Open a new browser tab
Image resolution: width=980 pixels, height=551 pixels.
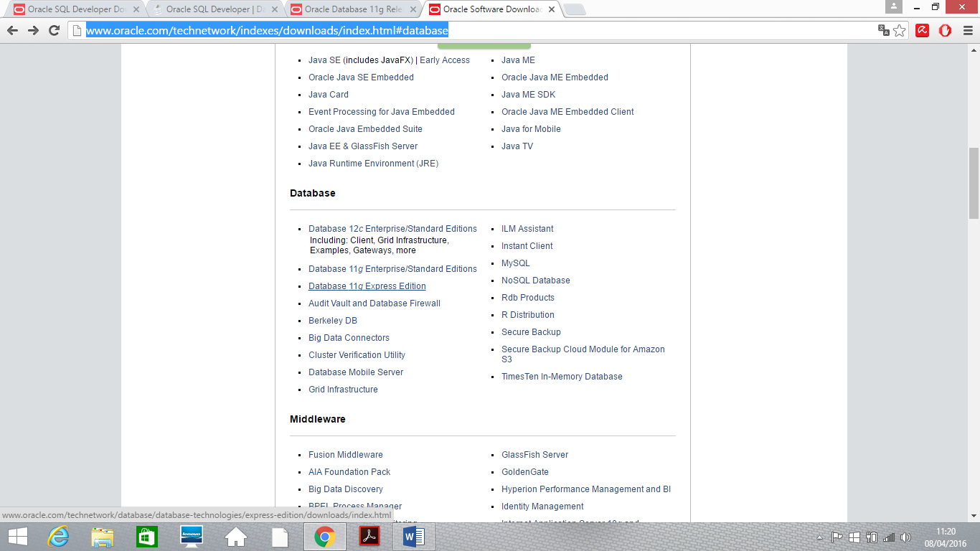tap(575, 9)
